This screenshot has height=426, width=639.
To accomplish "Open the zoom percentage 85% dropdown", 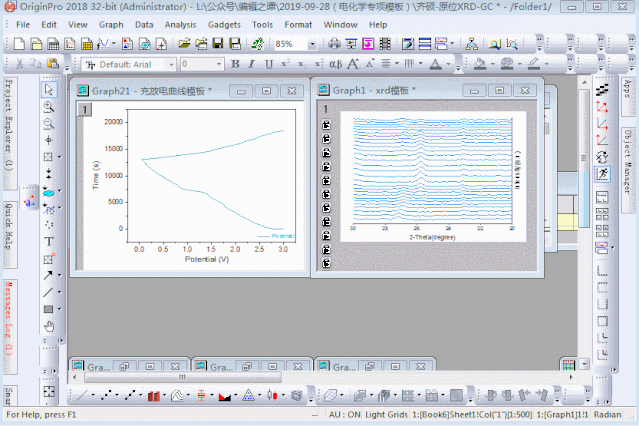I will click(312, 44).
